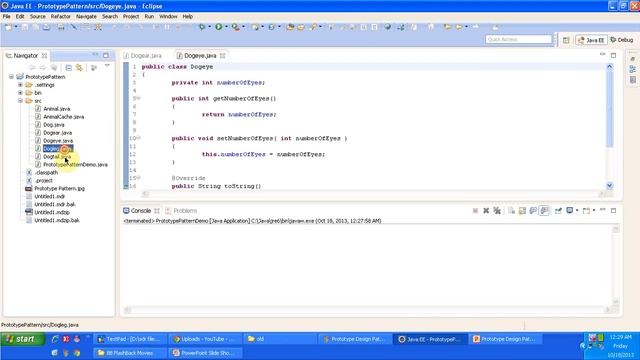The image size is (640, 360).
Task: Select Dog.java in Navigator
Action: coord(53,124)
